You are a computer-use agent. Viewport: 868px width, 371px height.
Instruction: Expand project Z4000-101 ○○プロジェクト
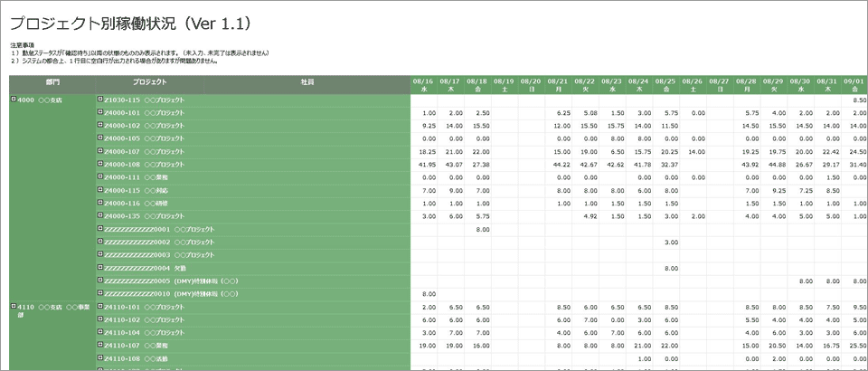click(100, 112)
